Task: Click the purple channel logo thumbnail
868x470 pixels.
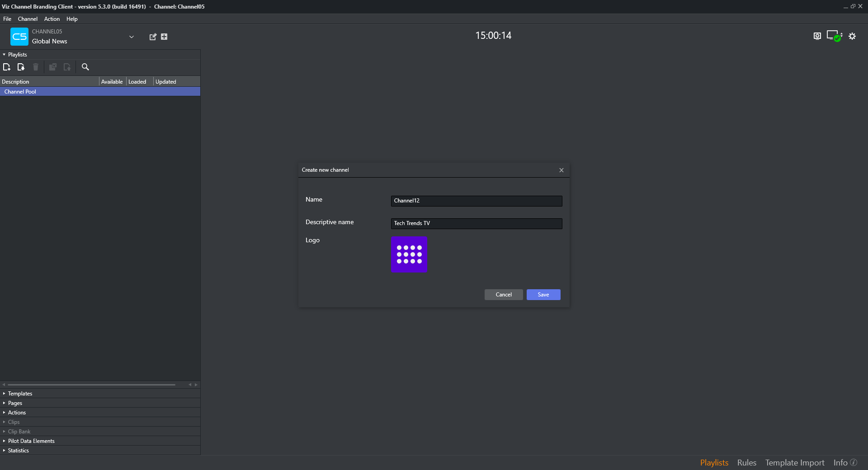Action: (409, 254)
